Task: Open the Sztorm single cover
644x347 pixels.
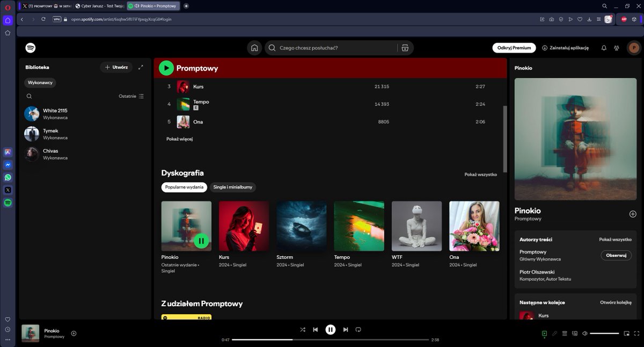Action: 302,226
